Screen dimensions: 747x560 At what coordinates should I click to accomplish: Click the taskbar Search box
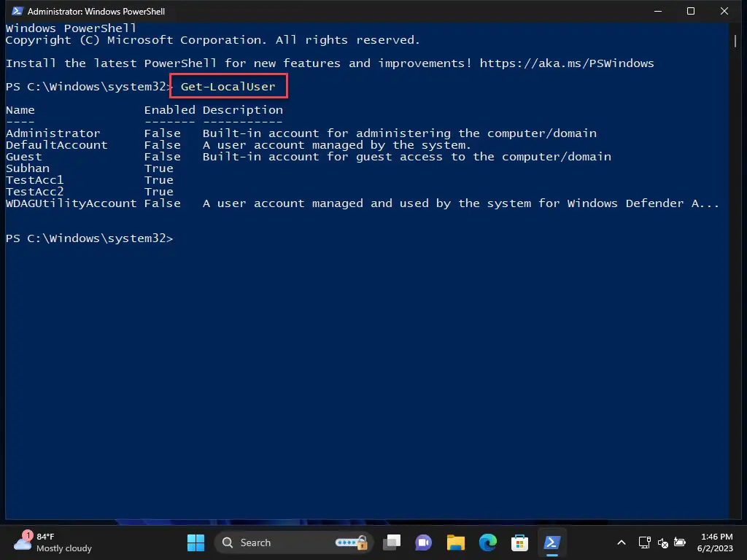(293, 542)
